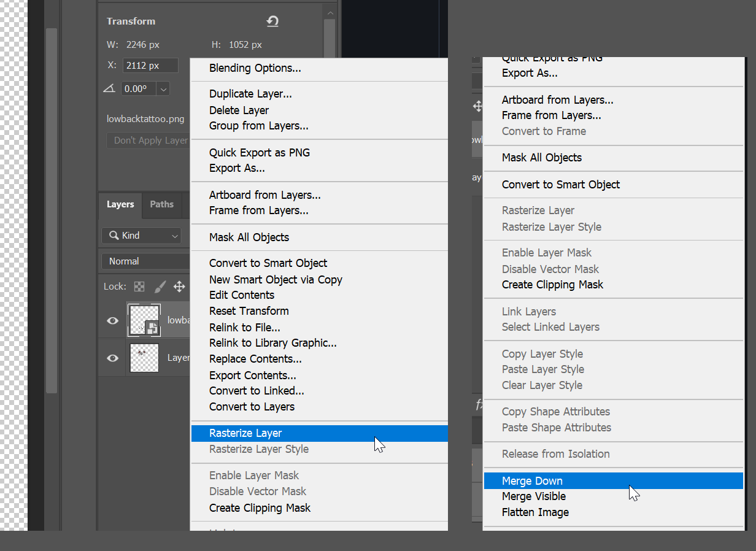Click the search magnifier in Kind filter
Viewport: 756px width, 551px height.
tap(114, 236)
